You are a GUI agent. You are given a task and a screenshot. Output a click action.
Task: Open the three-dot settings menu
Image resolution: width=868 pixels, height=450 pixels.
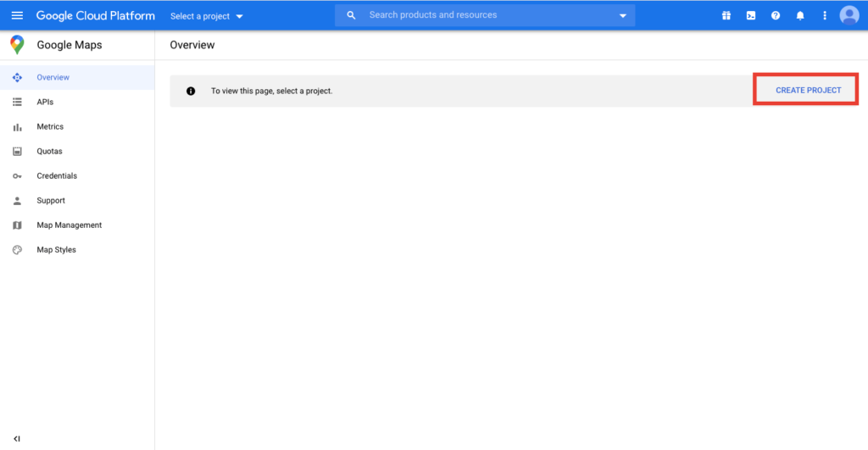point(824,15)
